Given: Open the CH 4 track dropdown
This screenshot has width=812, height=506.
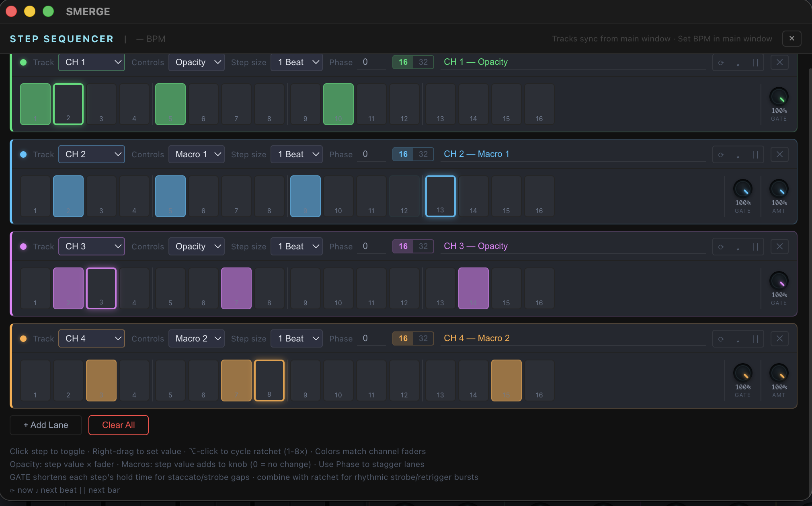Looking at the screenshot, I should 92,339.
